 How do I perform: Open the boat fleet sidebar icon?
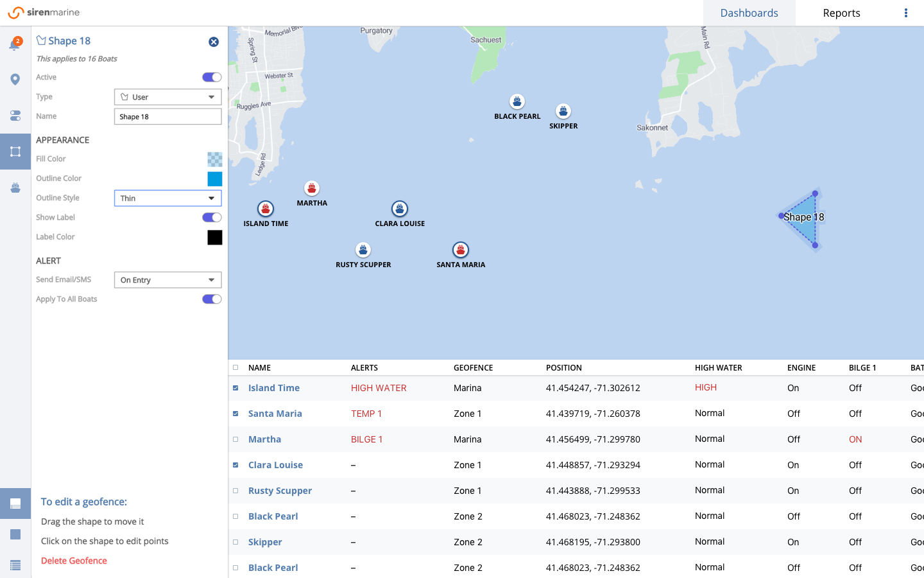15,188
